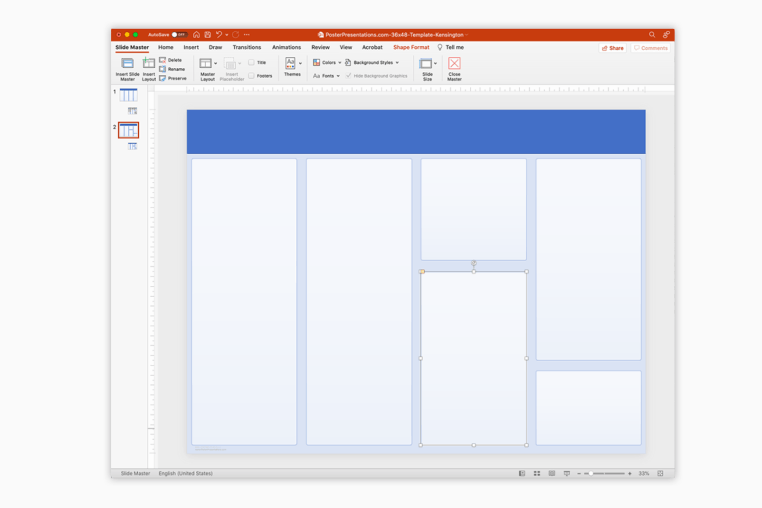Screen dimensions: 762x508
Task: Open the more options ellipsis in title bar
Action: [x=247, y=35]
